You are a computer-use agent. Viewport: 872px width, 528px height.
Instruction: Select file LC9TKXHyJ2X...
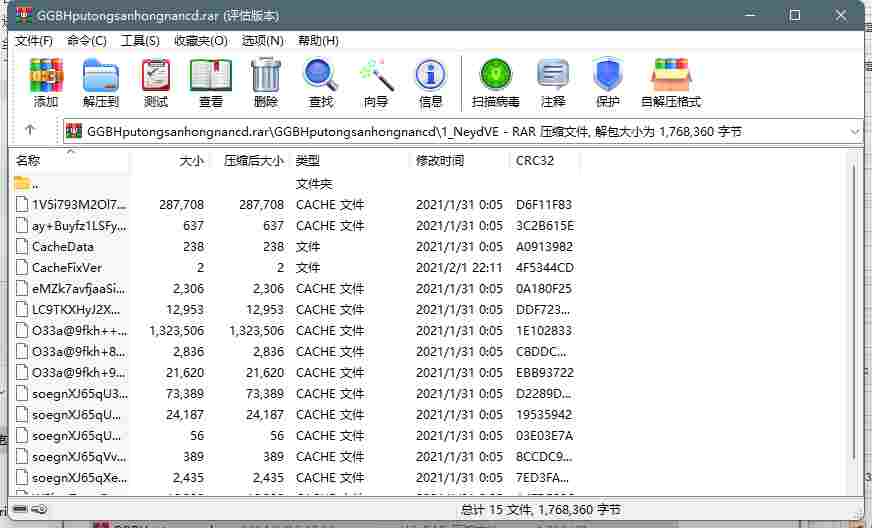(x=76, y=309)
